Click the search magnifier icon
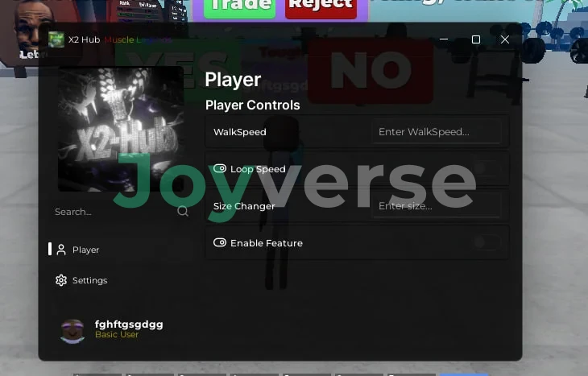Screen dimensions: 588x376 pos(183,212)
